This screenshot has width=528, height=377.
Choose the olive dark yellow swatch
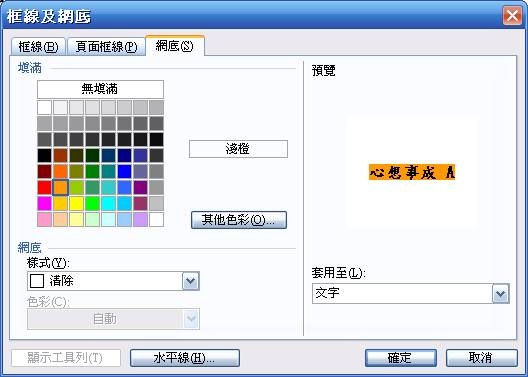(x=76, y=171)
